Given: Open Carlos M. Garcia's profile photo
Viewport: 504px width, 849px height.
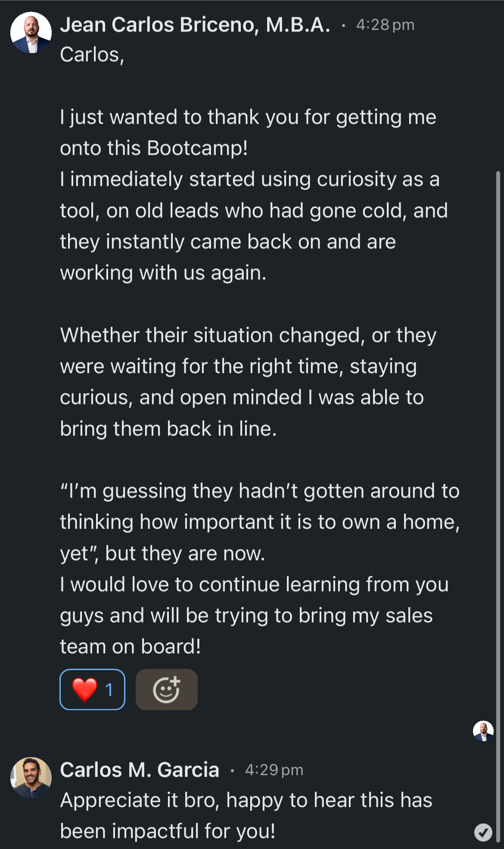Looking at the screenshot, I should coord(31,777).
